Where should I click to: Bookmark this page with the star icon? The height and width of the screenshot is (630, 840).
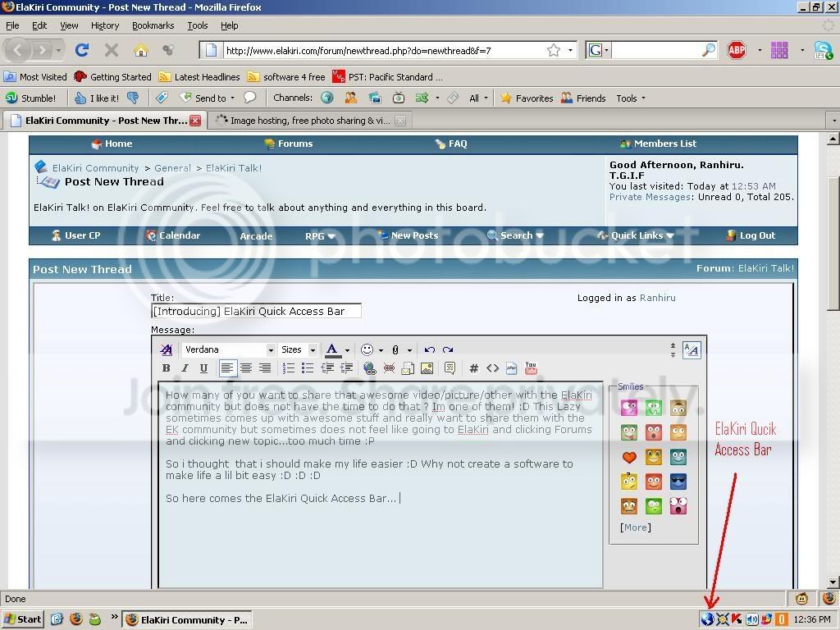click(x=554, y=50)
